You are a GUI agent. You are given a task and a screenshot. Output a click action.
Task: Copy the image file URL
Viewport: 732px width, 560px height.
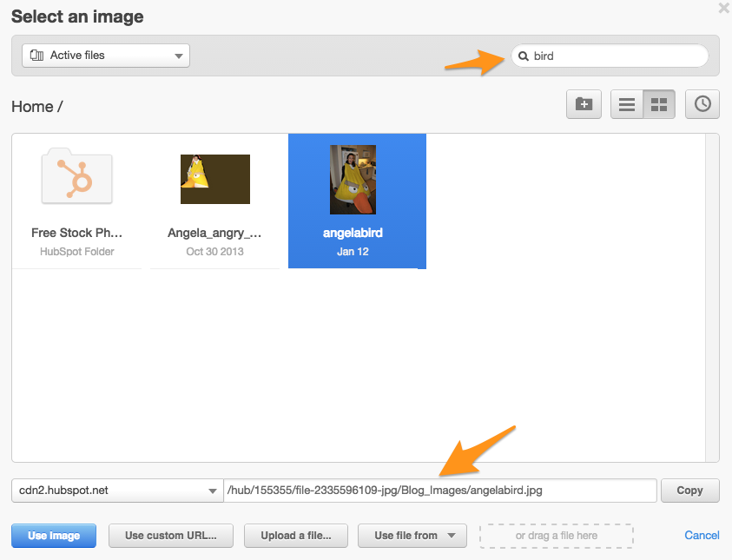(x=689, y=491)
